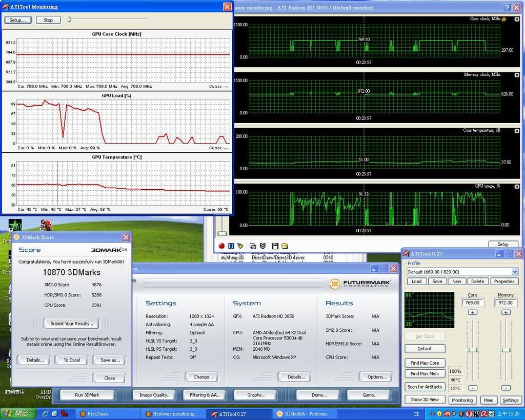The height and width of the screenshot is (420, 525).
Task: Click the red umbrella antivirus tray icon
Action: [483, 414]
